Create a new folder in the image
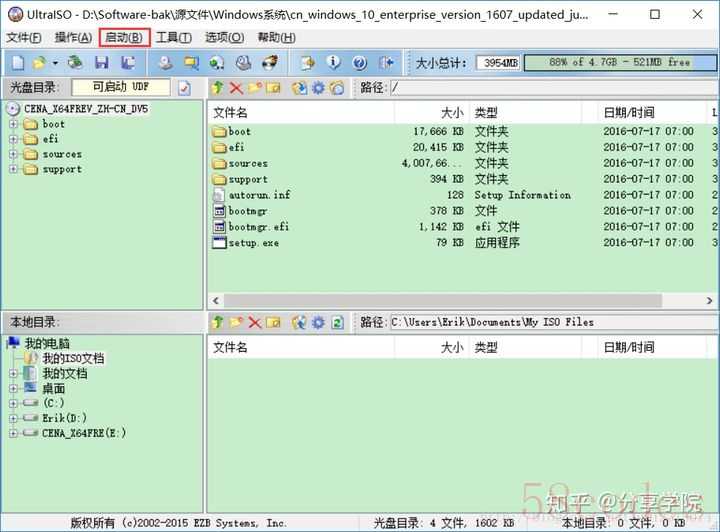 tap(254, 87)
